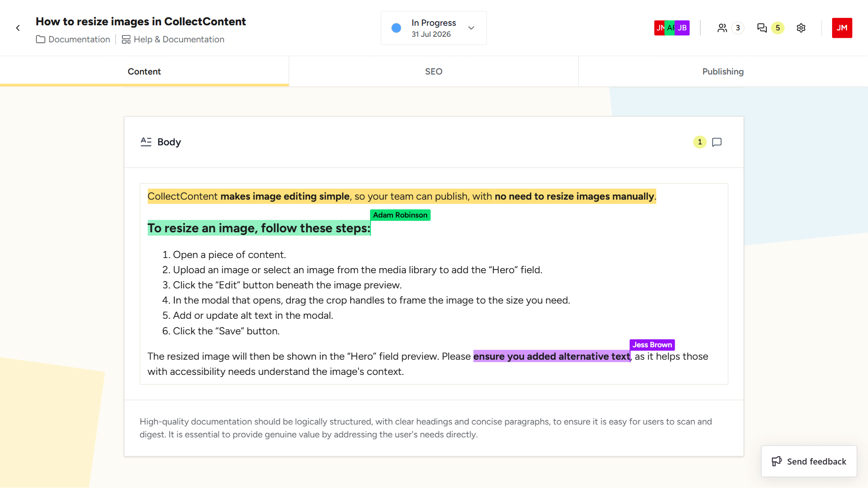Click the template icon beside Help & Documentation

pos(126,40)
